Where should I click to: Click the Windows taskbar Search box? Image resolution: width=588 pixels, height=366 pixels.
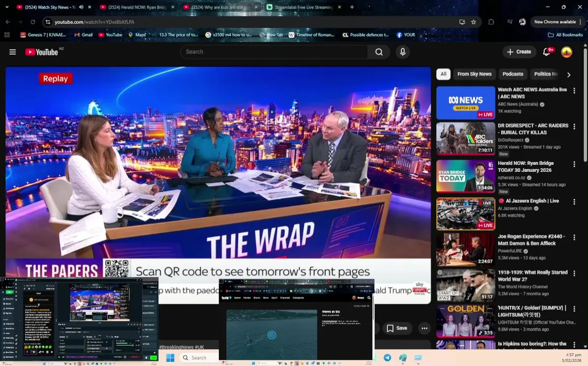[199, 357]
